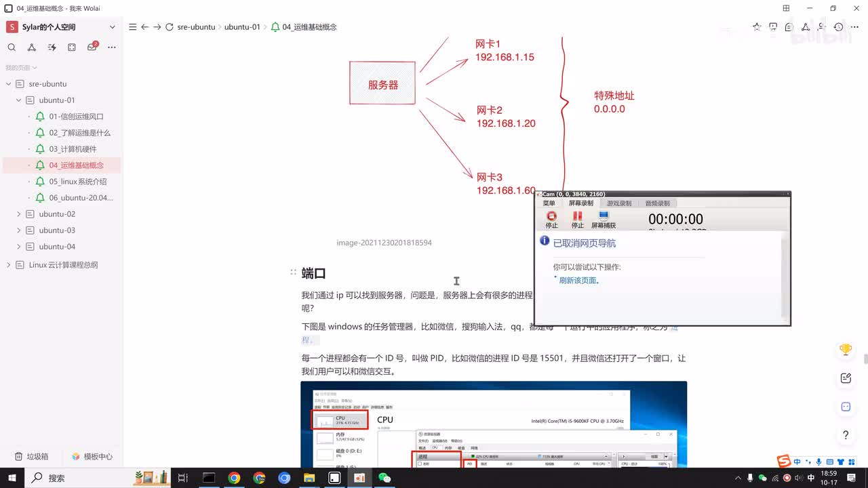Click the red stop recording icon in Cam
Viewport: 868px width, 488px height.
[551, 216]
